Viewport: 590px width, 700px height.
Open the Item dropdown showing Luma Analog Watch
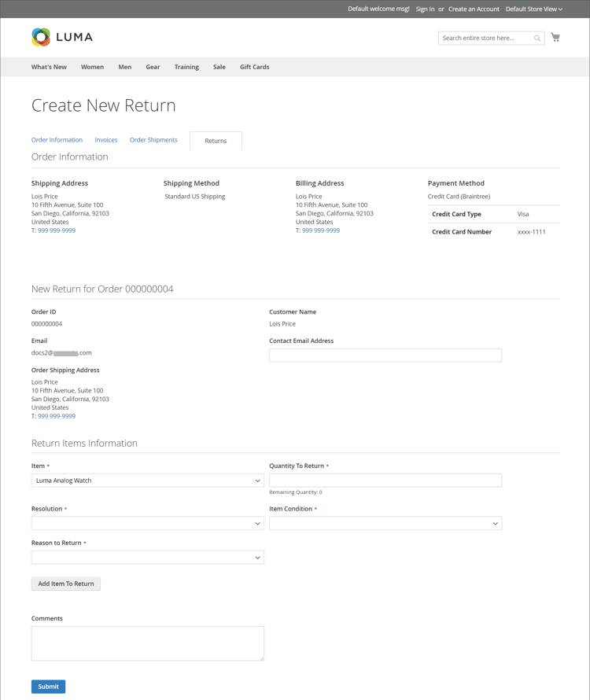click(x=147, y=480)
